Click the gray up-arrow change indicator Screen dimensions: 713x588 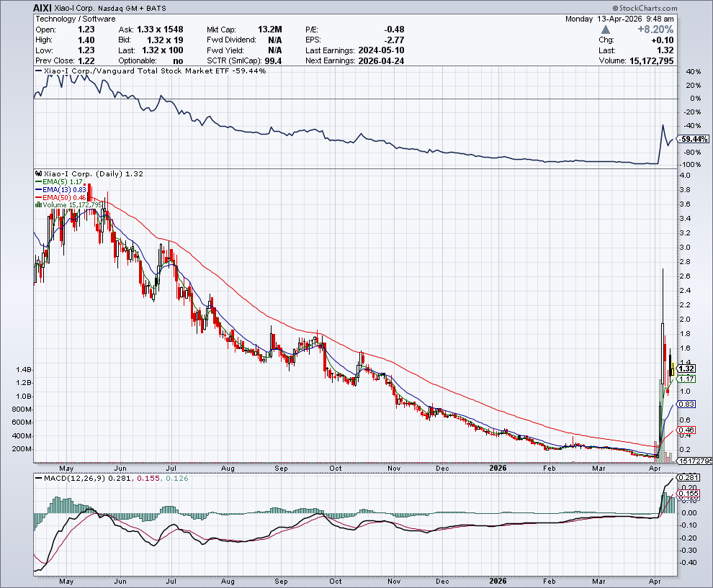605,30
